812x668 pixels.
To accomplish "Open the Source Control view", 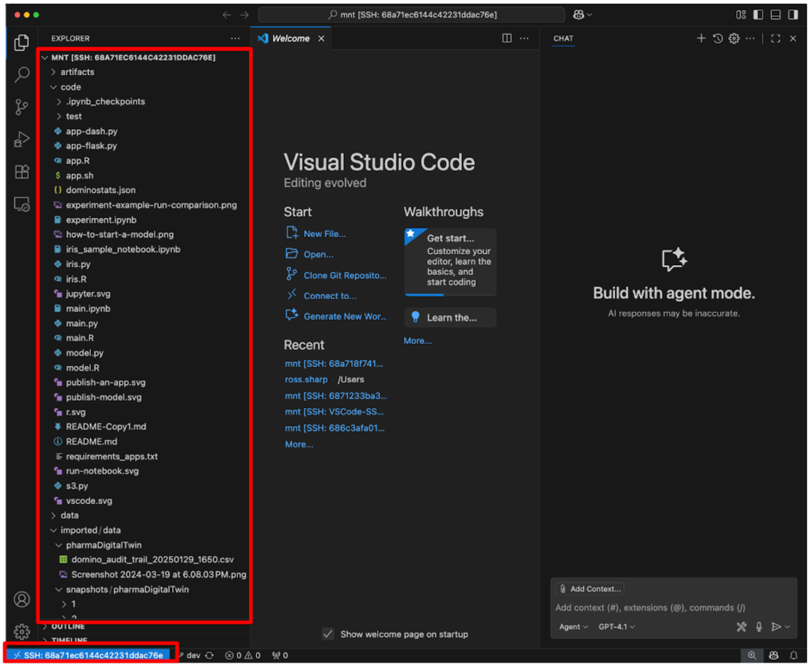I will click(x=22, y=107).
